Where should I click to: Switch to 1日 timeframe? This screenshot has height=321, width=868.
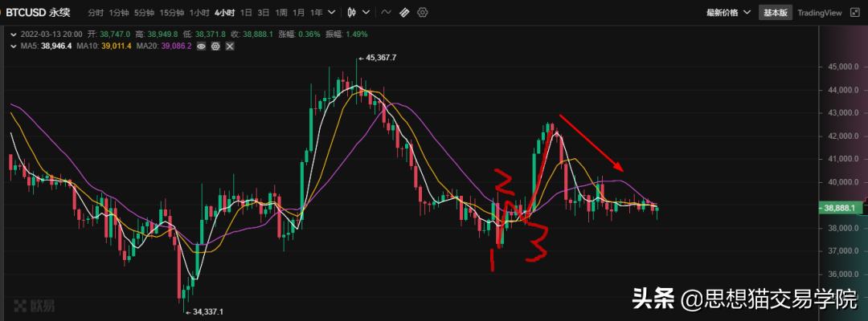247,12
